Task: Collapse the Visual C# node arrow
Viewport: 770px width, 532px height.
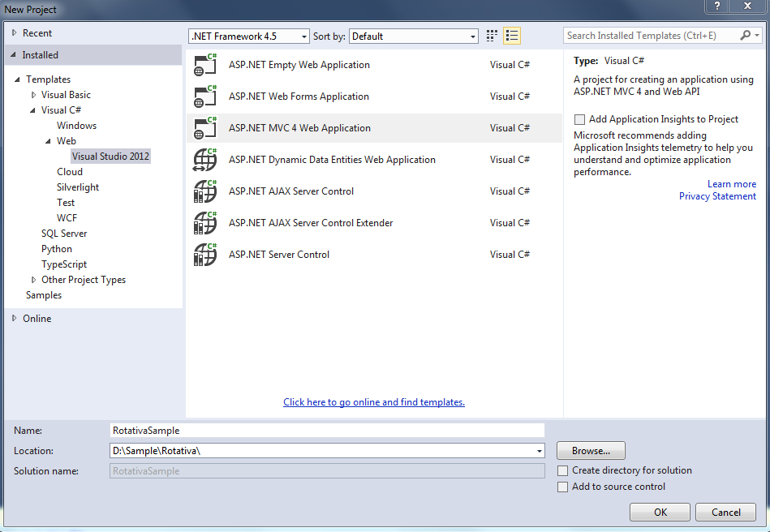Action: click(32, 110)
